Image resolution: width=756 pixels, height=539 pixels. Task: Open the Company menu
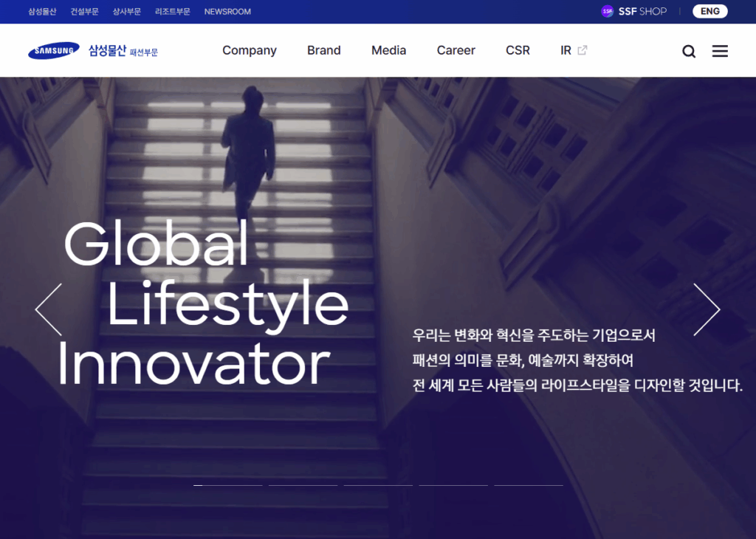(x=250, y=50)
